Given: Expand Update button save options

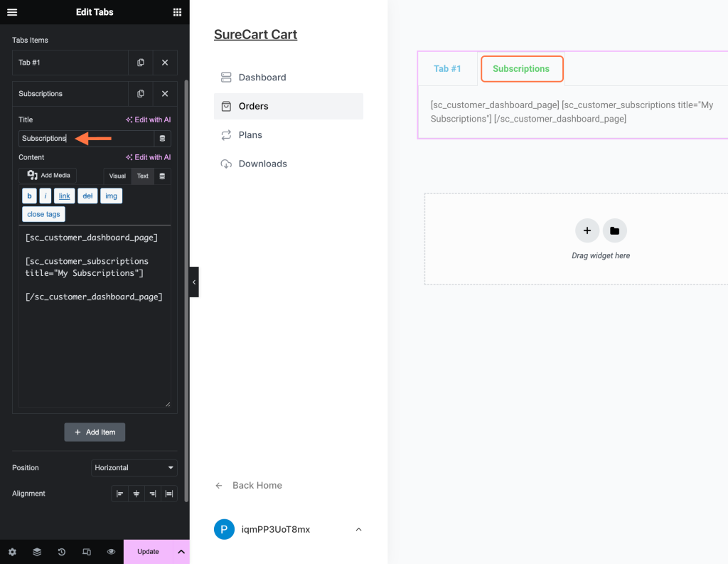Looking at the screenshot, I should [181, 552].
